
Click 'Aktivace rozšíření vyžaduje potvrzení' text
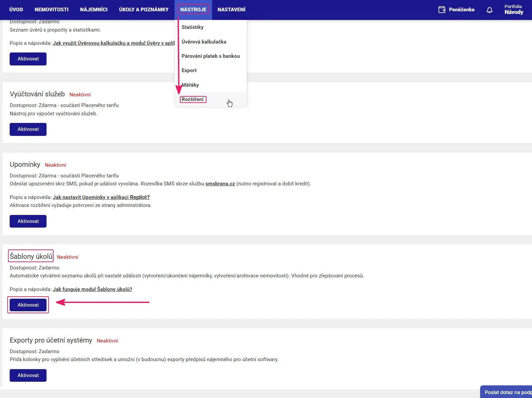coord(80,205)
